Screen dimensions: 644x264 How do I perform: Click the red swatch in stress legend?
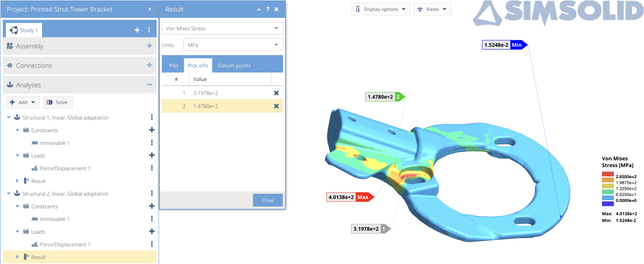(x=608, y=174)
